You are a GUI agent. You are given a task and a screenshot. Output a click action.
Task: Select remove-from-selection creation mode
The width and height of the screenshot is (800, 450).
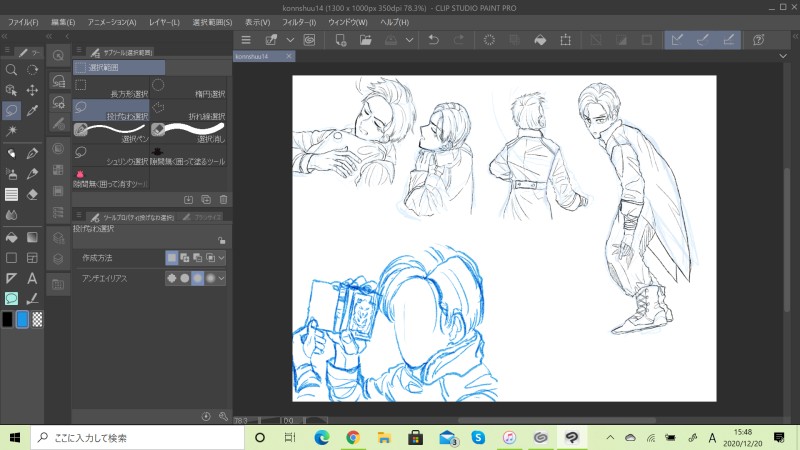tap(197, 258)
